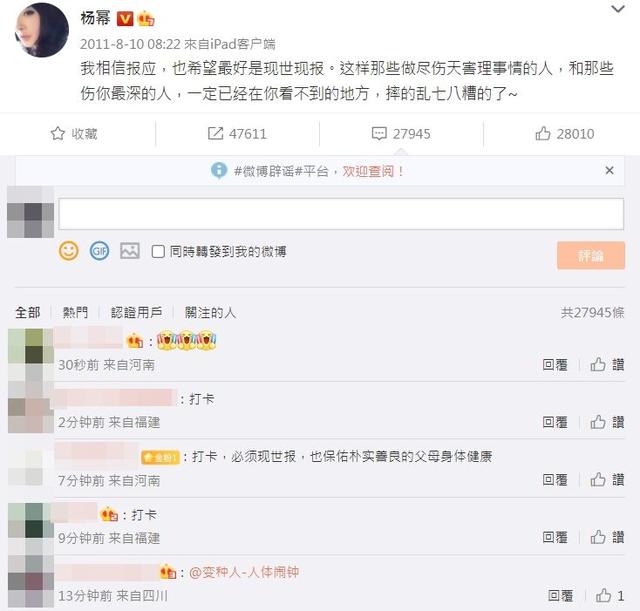This screenshot has width=640, height=611.
Task: Switch to the 認證用戶 tab
Action: click(137, 313)
